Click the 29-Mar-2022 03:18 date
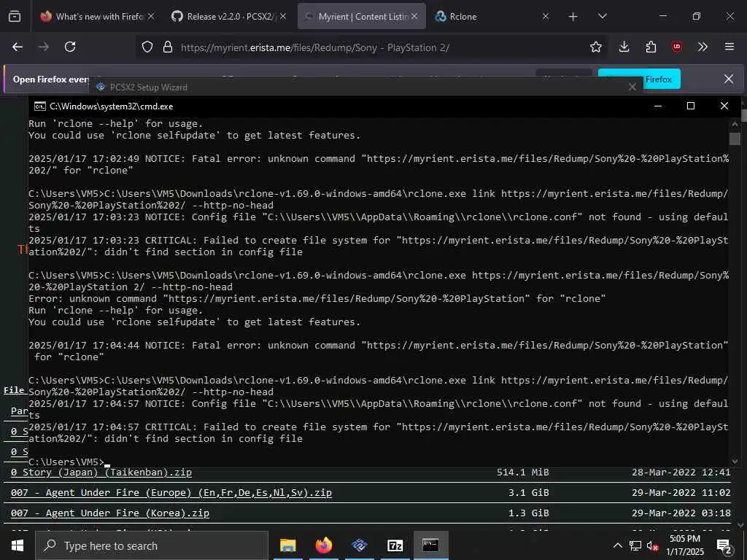Screen dimensions: 747x560 point(681,513)
